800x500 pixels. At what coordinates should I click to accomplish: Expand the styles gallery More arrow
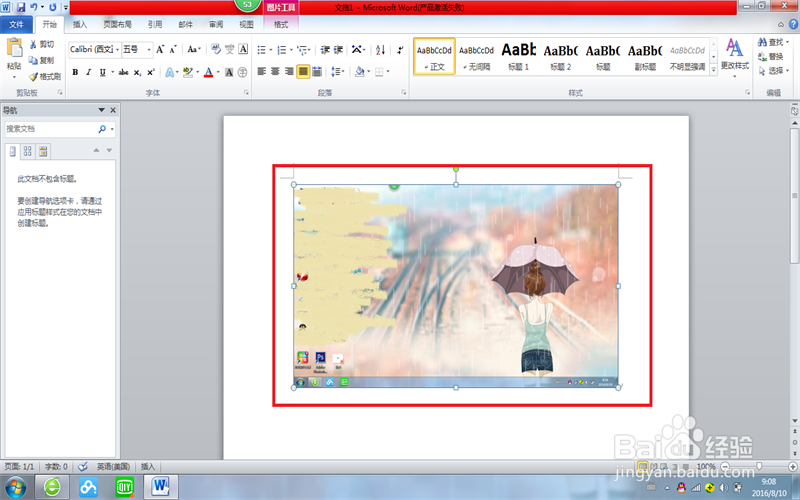click(x=714, y=70)
